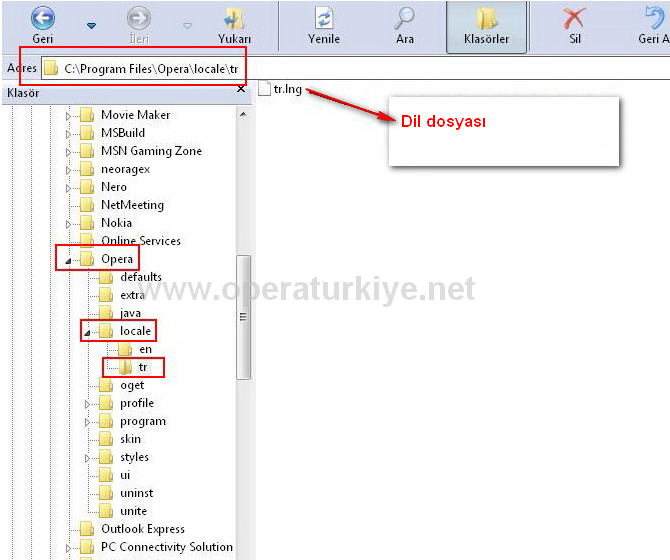Select the extra folder
The height and width of the screenshot is (560, 670).
click(122, 295)
